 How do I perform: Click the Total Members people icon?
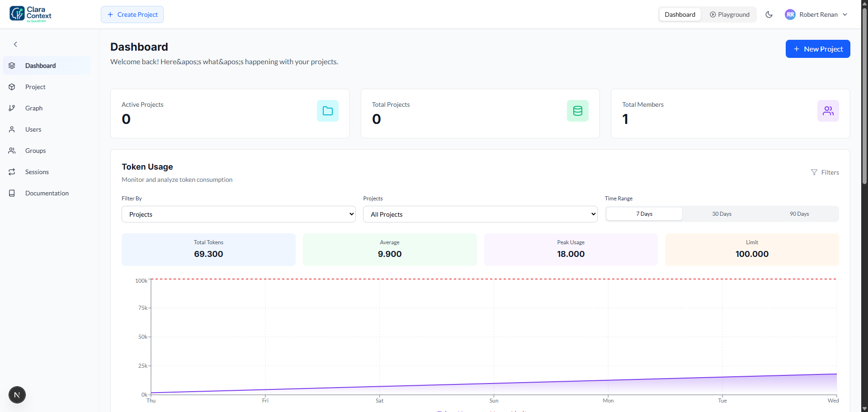827,110
